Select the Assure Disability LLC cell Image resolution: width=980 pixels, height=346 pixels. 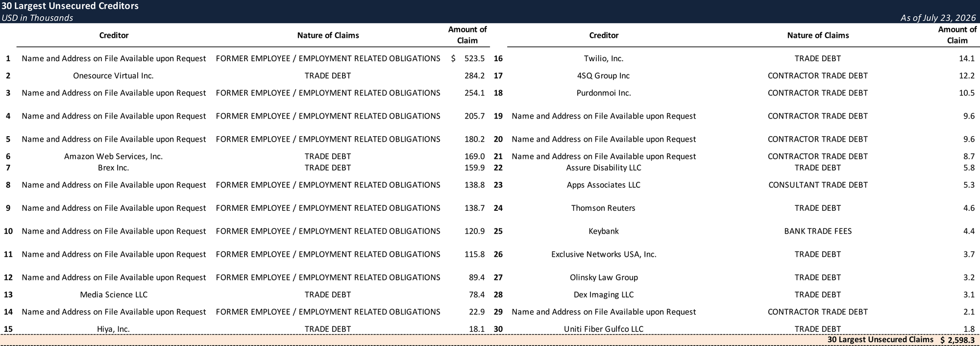pos(603,168)
